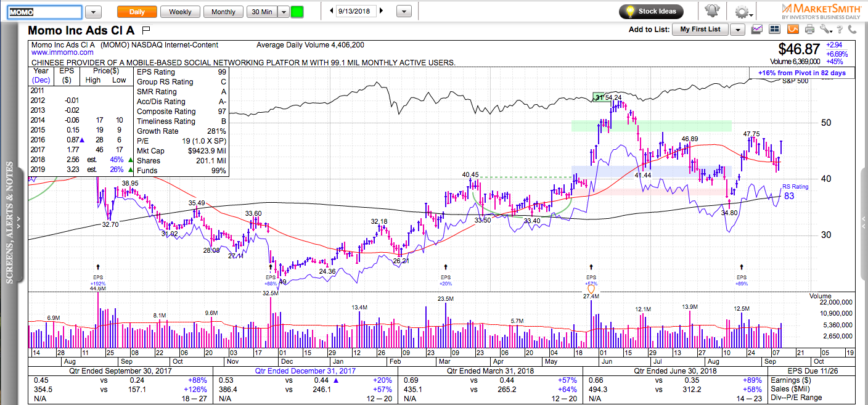Click the pink shaded band near price 38
Viewport: 868px width, 405px height.
[652, 192]
